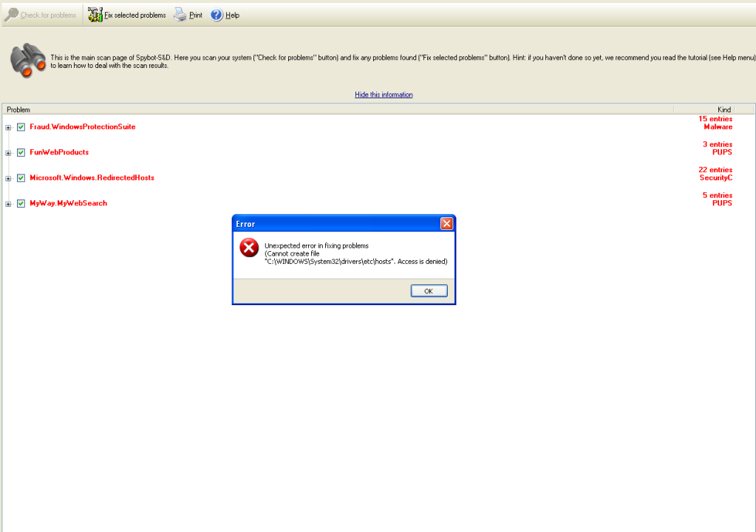Sort by the Problem column header
The height and width of the screenshot is (532, 756).
pos(338,109)
